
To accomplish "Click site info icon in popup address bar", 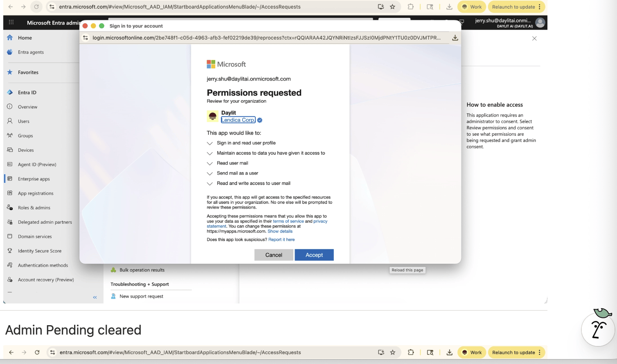I will click(86, 38).
